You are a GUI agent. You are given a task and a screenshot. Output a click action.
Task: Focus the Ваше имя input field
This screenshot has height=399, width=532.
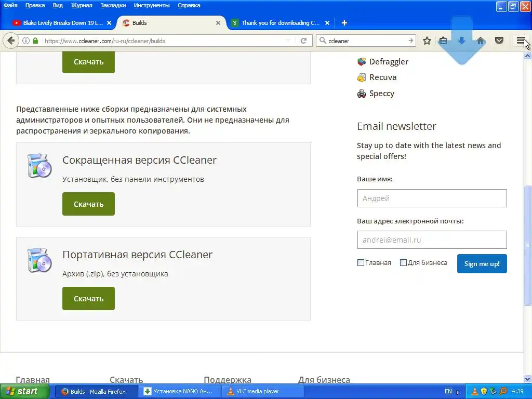coord(432,198)
